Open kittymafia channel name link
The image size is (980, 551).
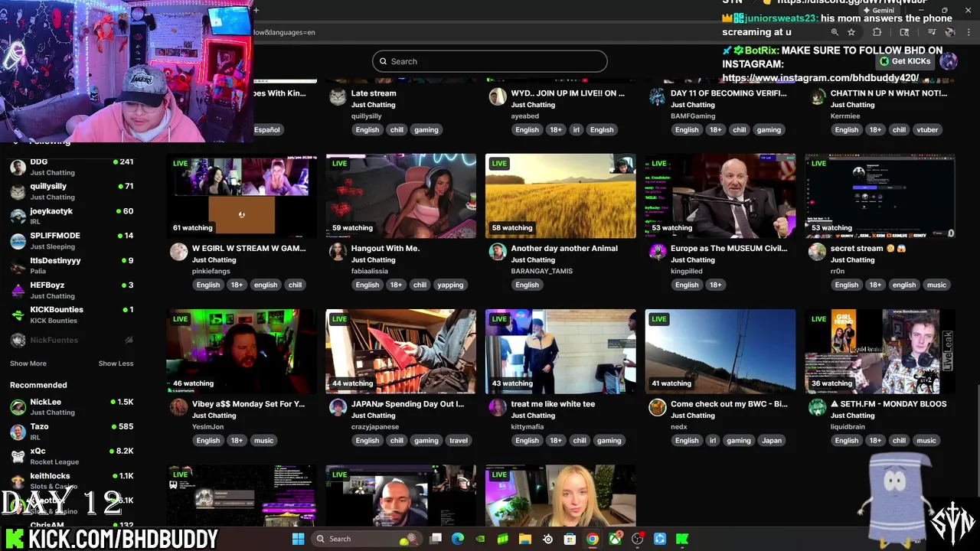[528, 426]
